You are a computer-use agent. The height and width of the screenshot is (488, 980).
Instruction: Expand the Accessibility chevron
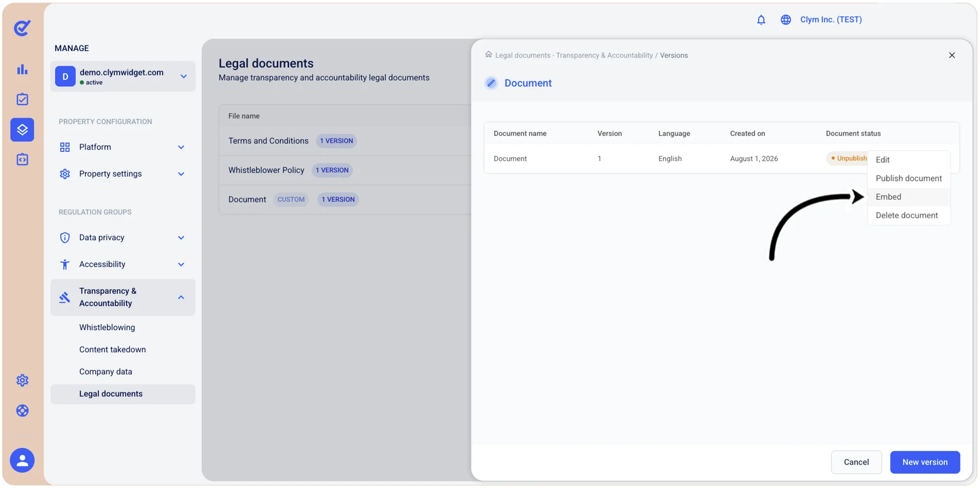point(181,264)
